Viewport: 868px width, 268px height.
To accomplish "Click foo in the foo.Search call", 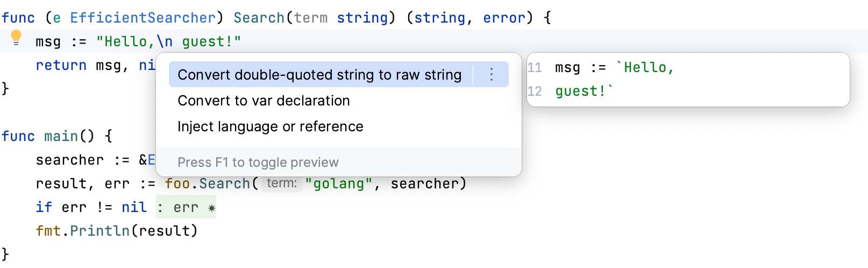I will tap(177, 184).
